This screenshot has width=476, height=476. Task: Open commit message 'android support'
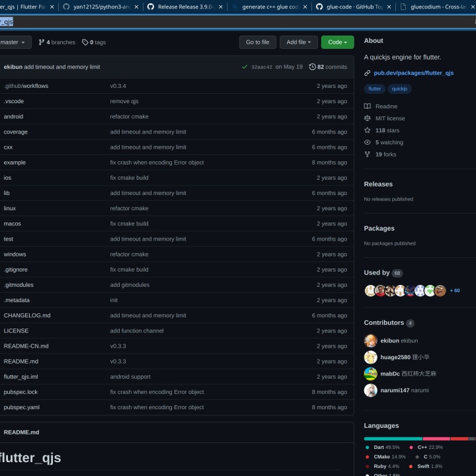coord(130,377)
